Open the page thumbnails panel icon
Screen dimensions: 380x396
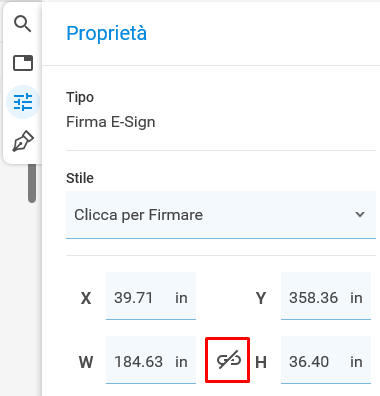(23, 63)
